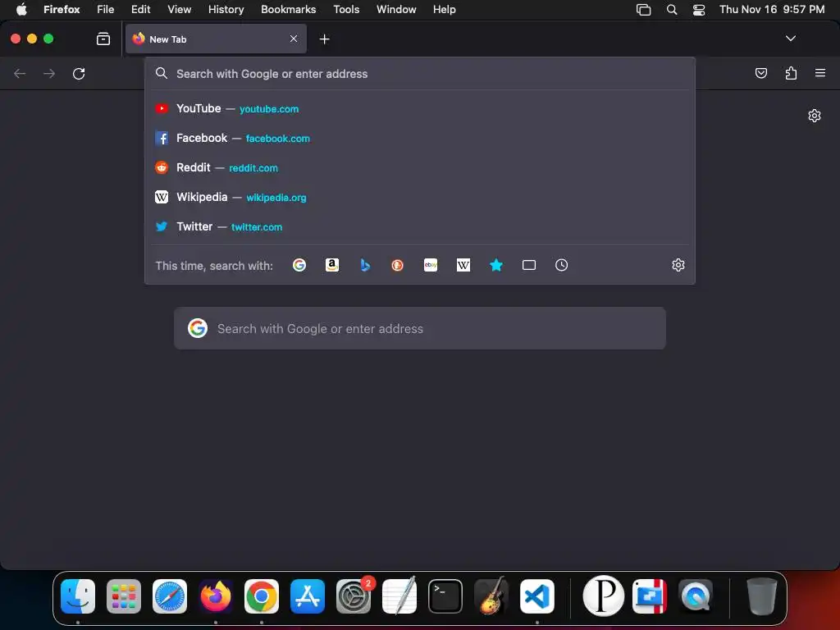Viewport: 840px width, 630px height.
Task: Search this time with eBay icon
Action: pos(430,265)
